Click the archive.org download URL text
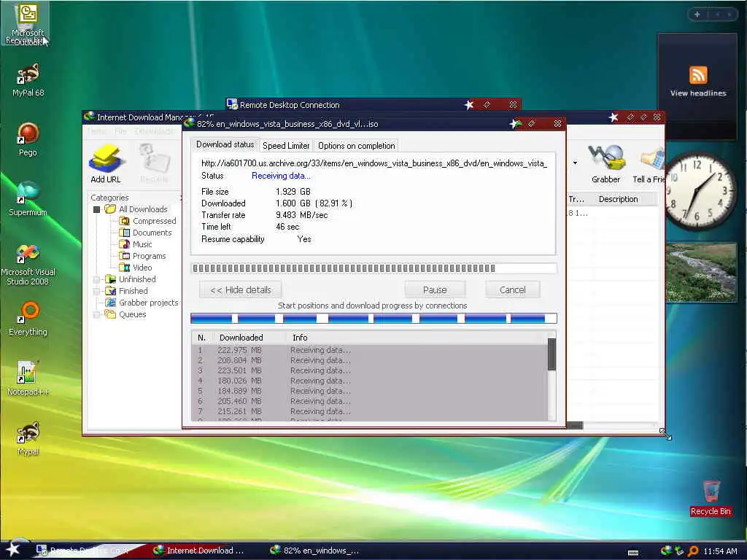Image resolution: width=747 pixels, height=560 pixels. [374, 163]
